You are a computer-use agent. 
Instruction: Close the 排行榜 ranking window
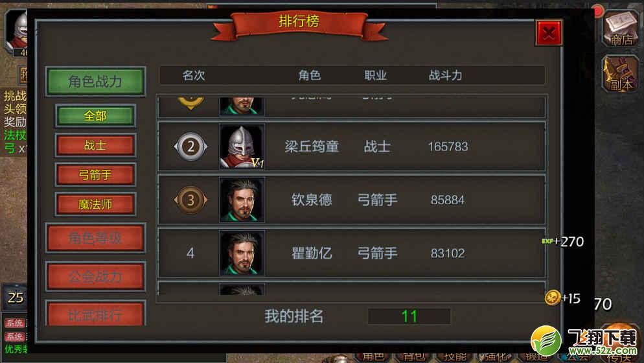(x=549, y=33)
